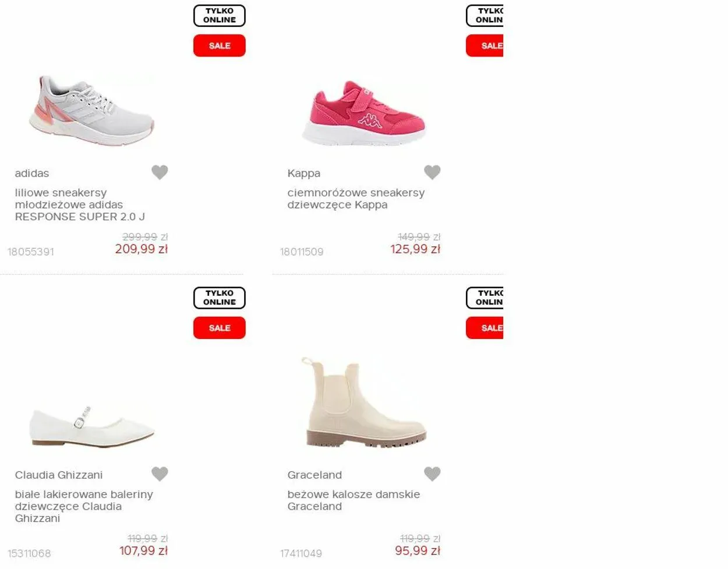Favorite the Kappa sneakers with heart icon
Image resolution: width=728 pixels, height=569 pixels.
[432, 172]
